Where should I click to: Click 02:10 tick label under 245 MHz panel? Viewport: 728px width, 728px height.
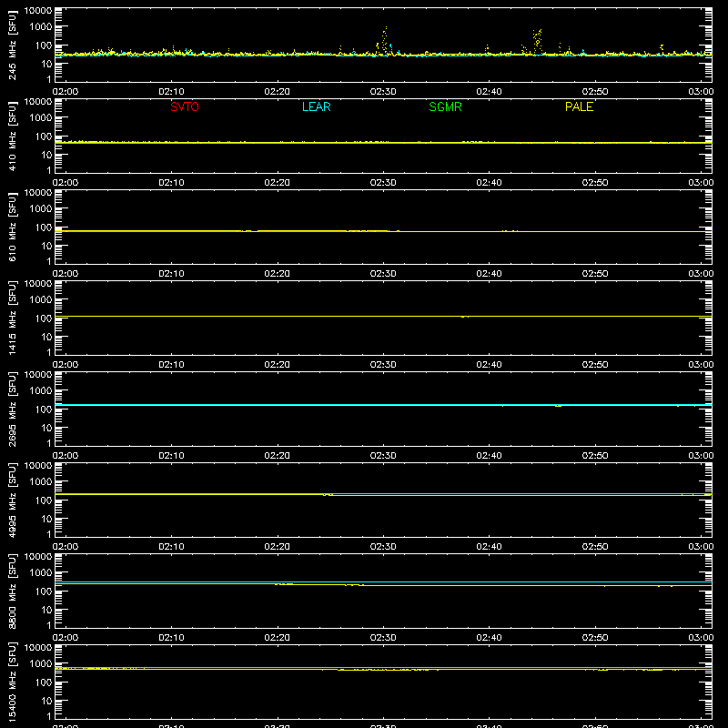tap(171, 92)
